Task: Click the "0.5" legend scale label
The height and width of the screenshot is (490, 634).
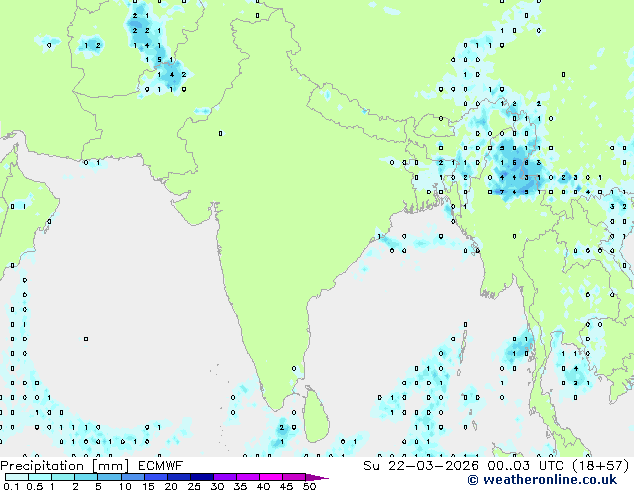Action: pos(35,486)
